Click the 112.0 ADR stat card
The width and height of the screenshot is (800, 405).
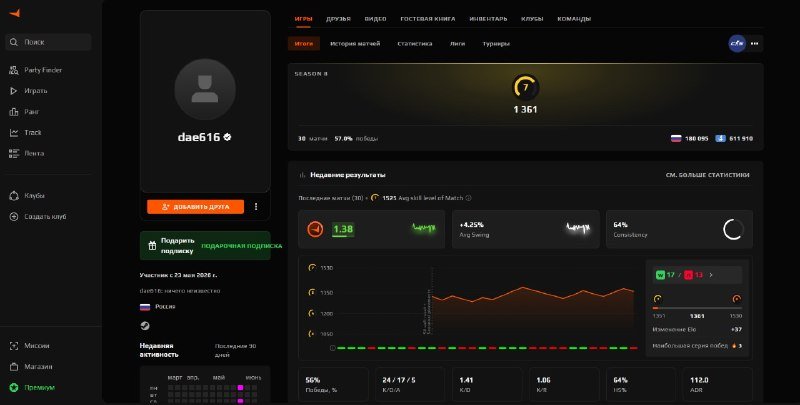(x=717, y=385)
